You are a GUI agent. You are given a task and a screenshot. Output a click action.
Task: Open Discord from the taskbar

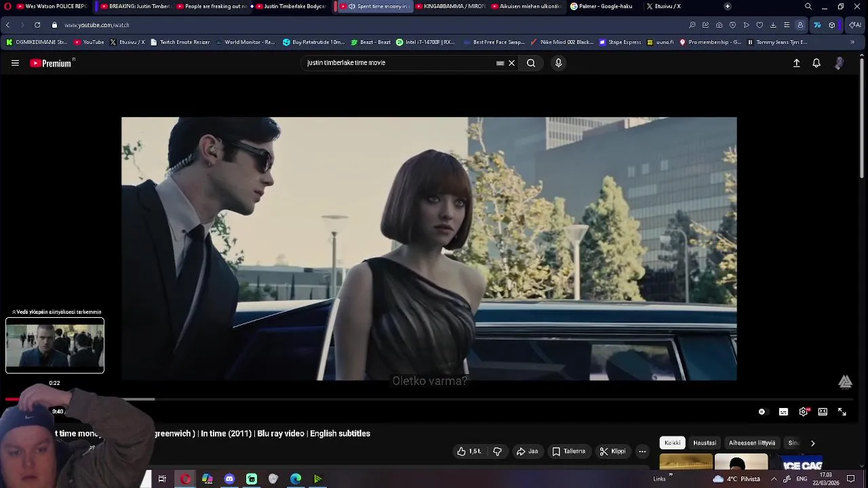pyautogui.click(x=229, y=479)
